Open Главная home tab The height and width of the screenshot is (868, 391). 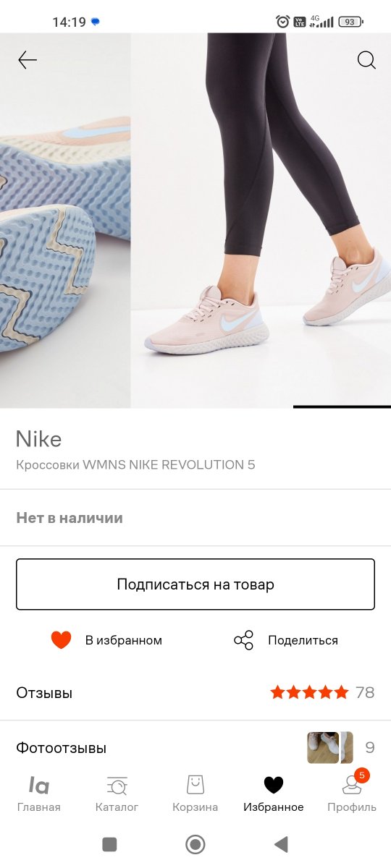[39, 793]
